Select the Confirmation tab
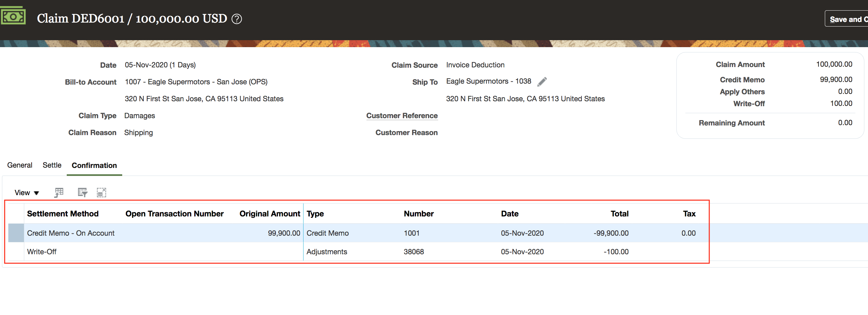The height and width of the screenshot is (315, 868). (x=94, y=165)
